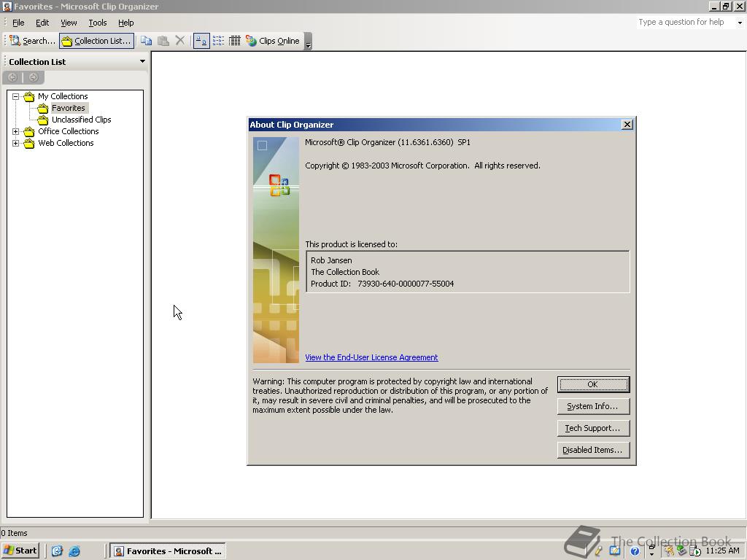
Task: Click the Rob Jansen licensee name
Action: pos(332,260)
